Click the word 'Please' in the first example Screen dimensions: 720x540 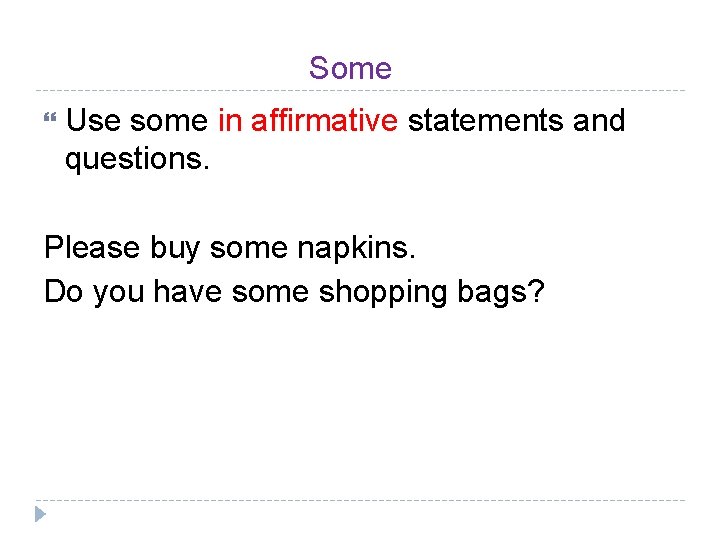click(92, 247)
